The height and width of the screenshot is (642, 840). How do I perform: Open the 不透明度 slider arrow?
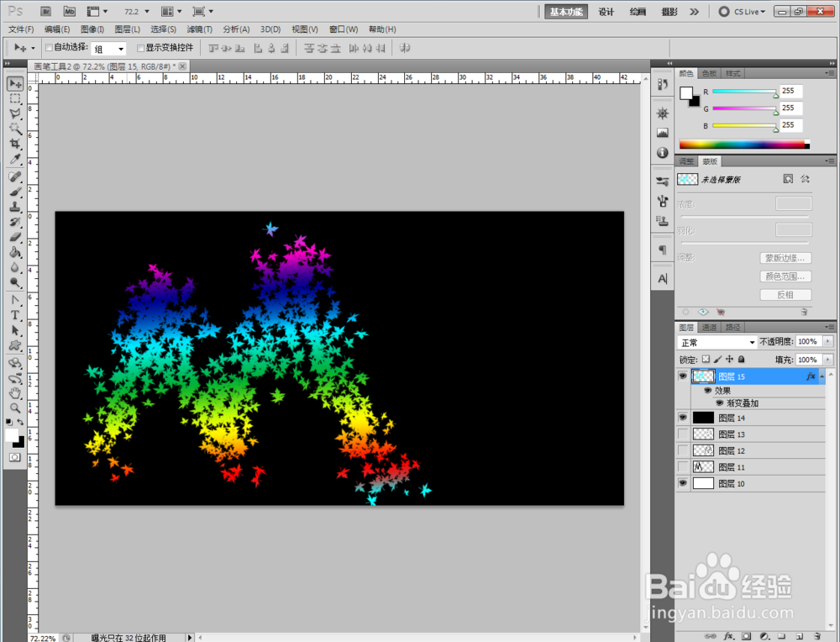(x=828, y=341)
